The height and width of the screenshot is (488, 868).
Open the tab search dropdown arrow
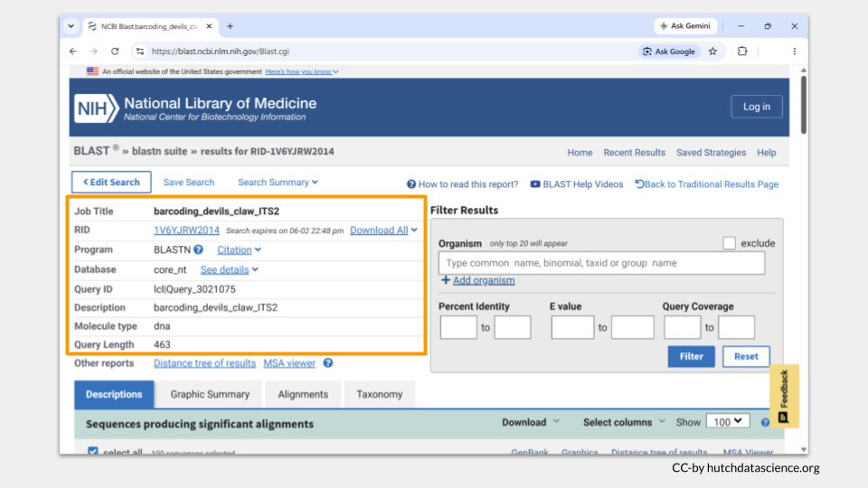(x=71, y=26)
